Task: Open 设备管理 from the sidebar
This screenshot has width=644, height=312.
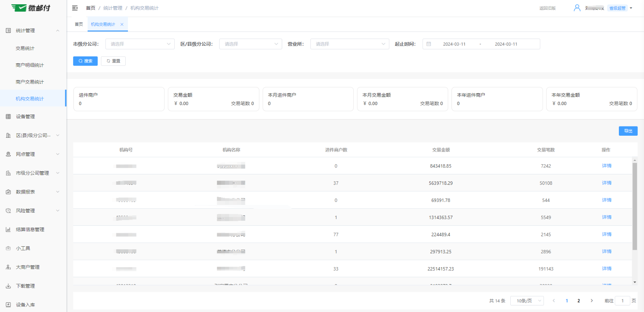Action: [26, 117]
